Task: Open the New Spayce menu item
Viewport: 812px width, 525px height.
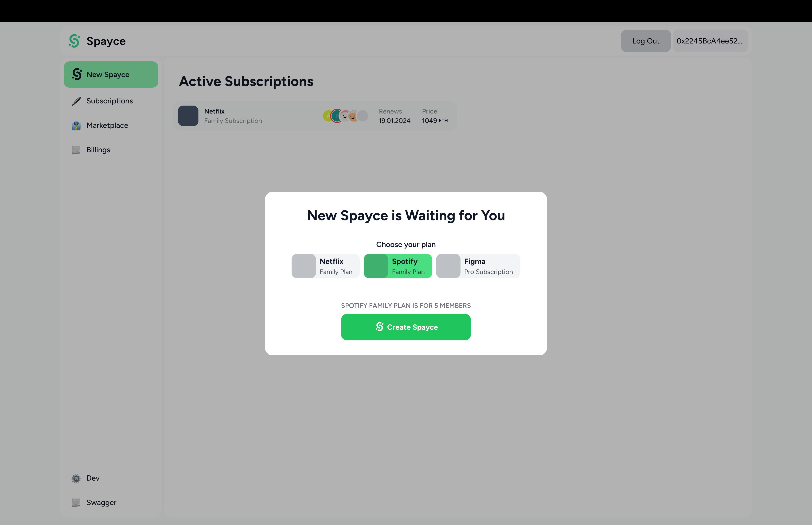Action: click(111, 74)
